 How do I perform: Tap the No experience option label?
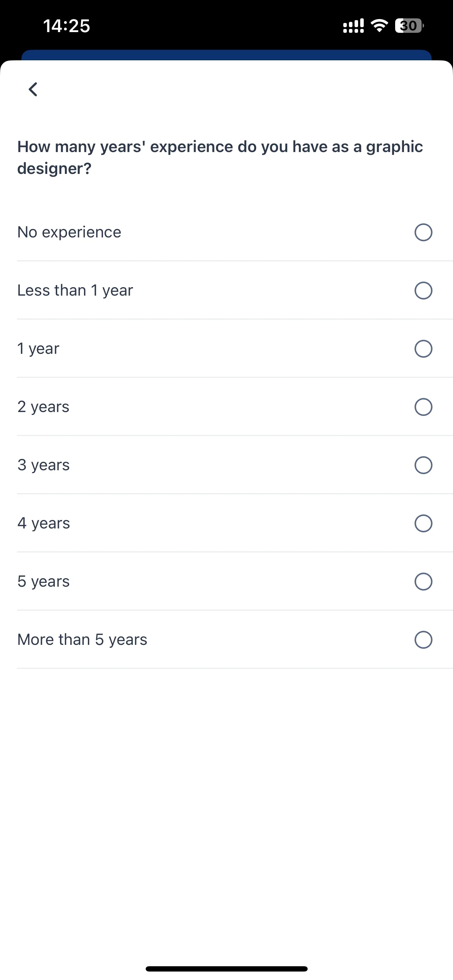69,232
